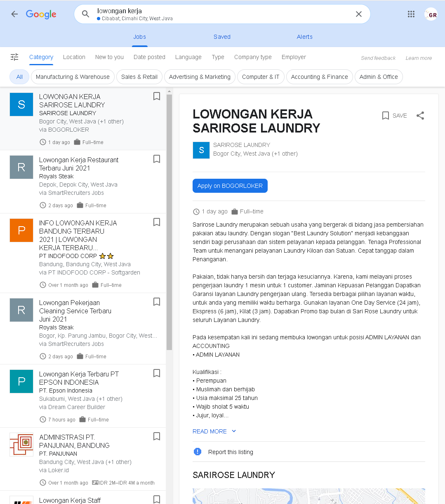
Task: Bookmark the Indofood Bandung listing
Action: [157, 222]
